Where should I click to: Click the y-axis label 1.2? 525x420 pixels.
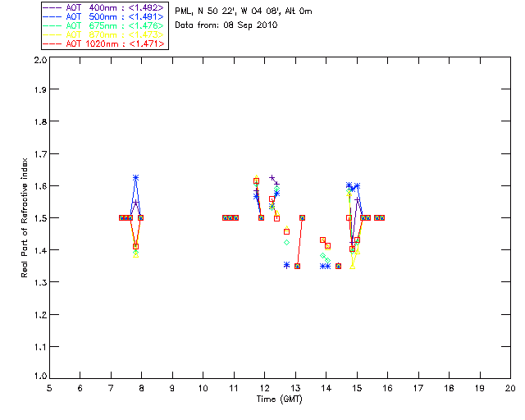tap(40, 315)
